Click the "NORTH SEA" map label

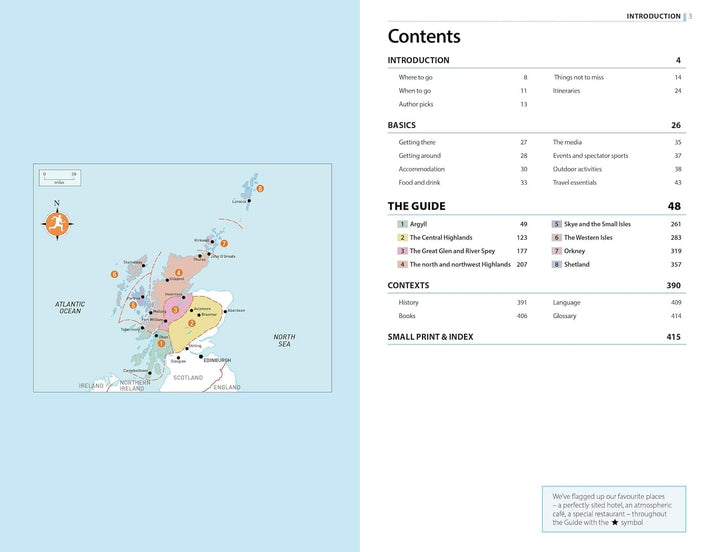pos(284,340)
